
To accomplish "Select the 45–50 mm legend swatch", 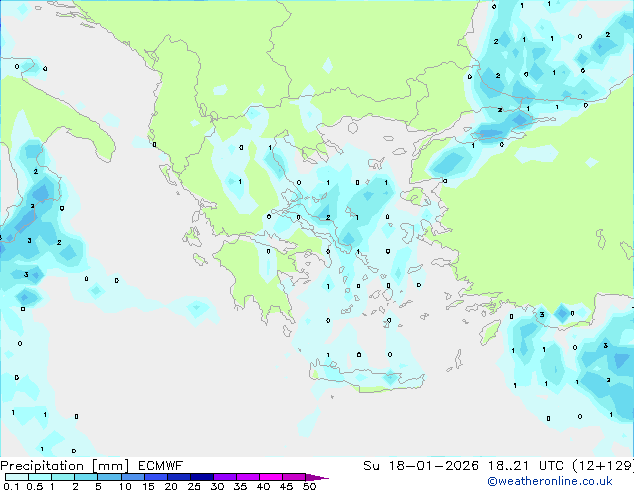I will pos(294,477).
